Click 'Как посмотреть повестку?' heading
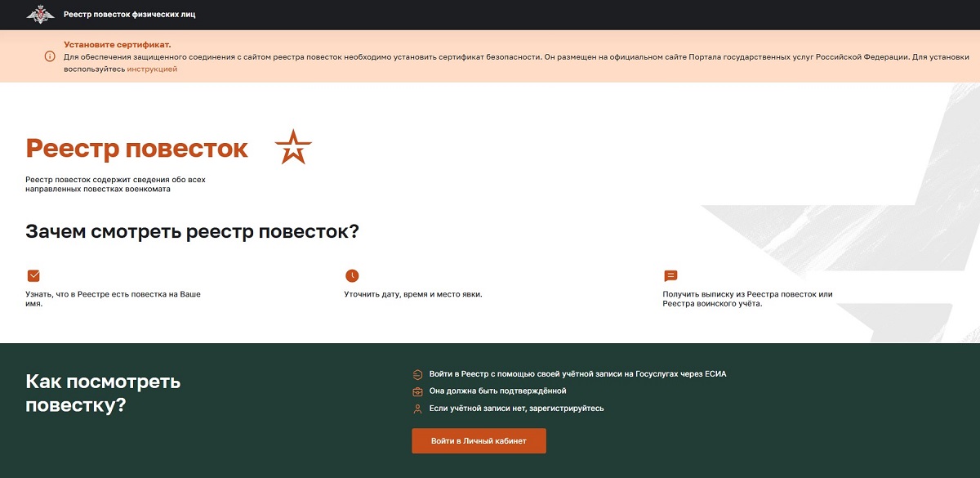 click(104, 393)
